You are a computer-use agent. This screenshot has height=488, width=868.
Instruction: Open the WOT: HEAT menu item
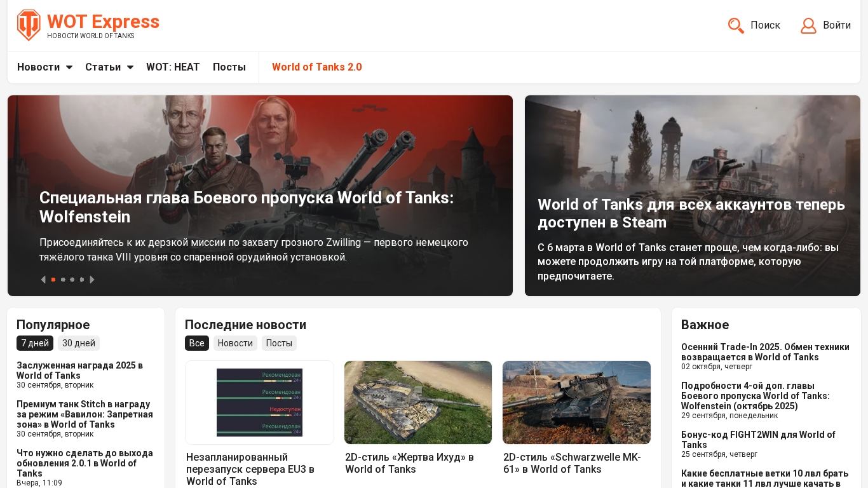(x=173, y=67)
